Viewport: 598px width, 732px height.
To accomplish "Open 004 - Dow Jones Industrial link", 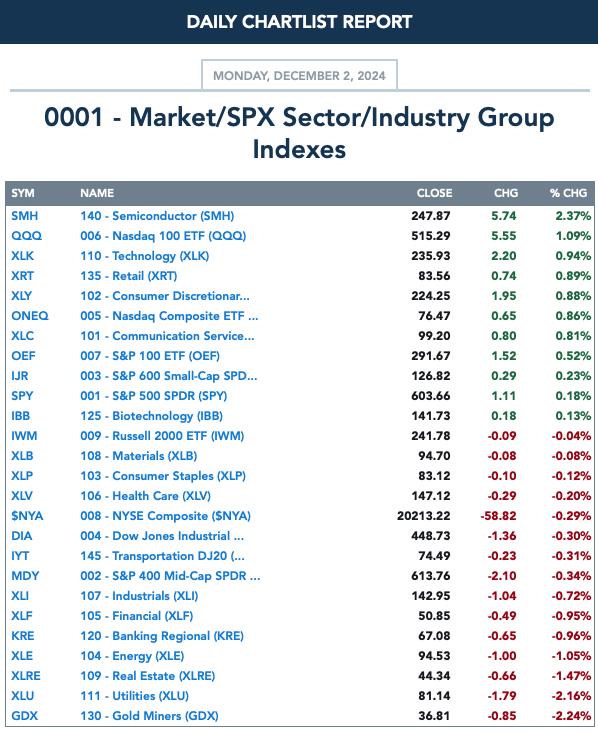I will [x=162, y=536].
